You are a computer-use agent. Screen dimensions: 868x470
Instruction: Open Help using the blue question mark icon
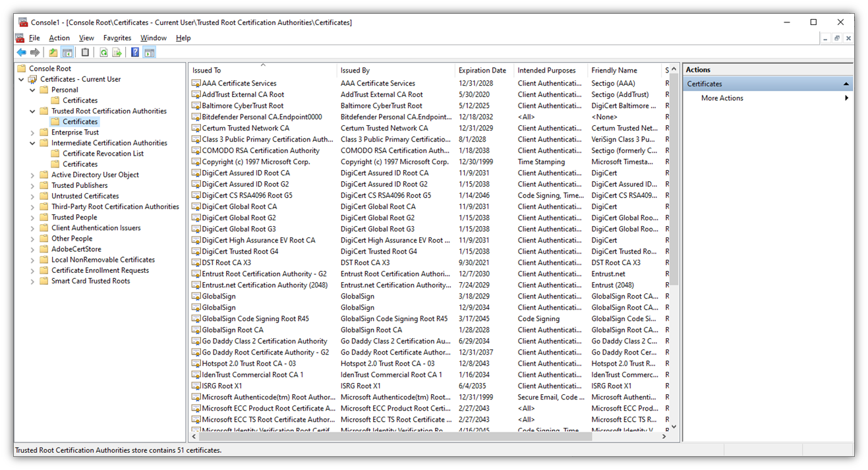[x=134, y=52]
